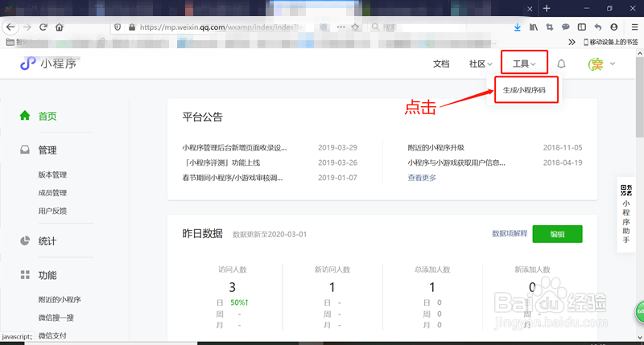Click the crop screenshot toolbar icon
This screenshot has height=345, width=644.
550,27
